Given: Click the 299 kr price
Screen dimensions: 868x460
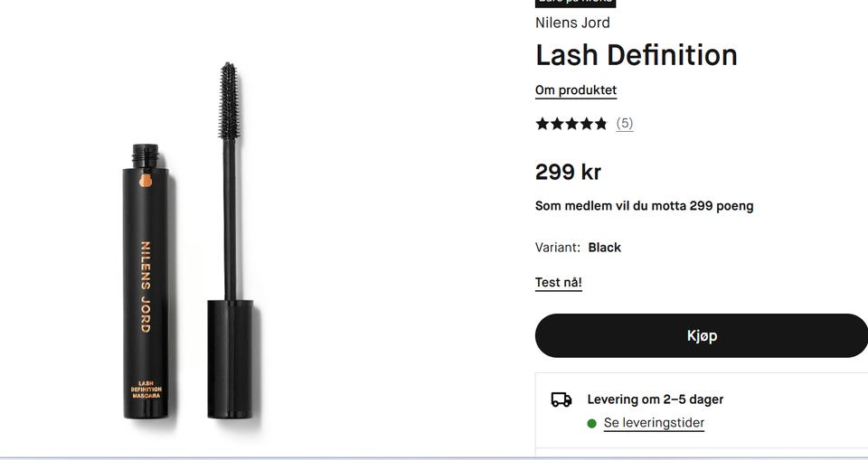Looking at the screenshot, I should click(x=568, y=172).
